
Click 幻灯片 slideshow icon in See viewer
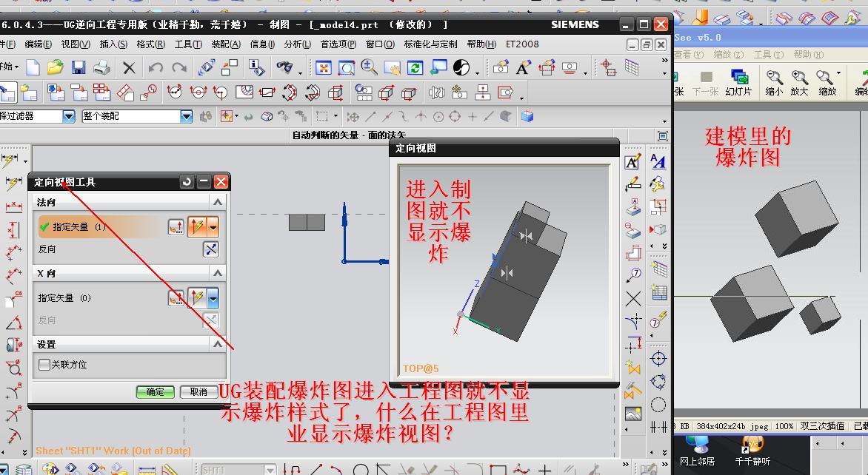coord(738,82)
